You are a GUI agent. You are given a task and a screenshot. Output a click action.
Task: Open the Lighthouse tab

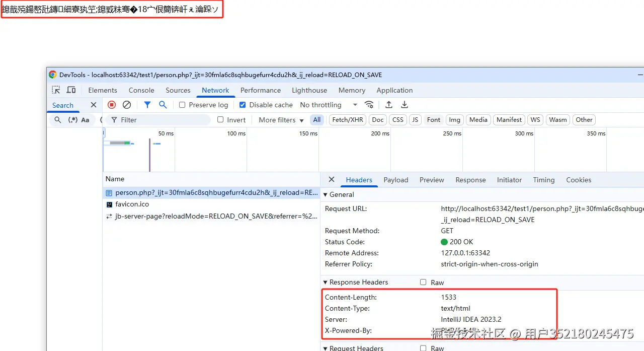click(x=309, y=90)
